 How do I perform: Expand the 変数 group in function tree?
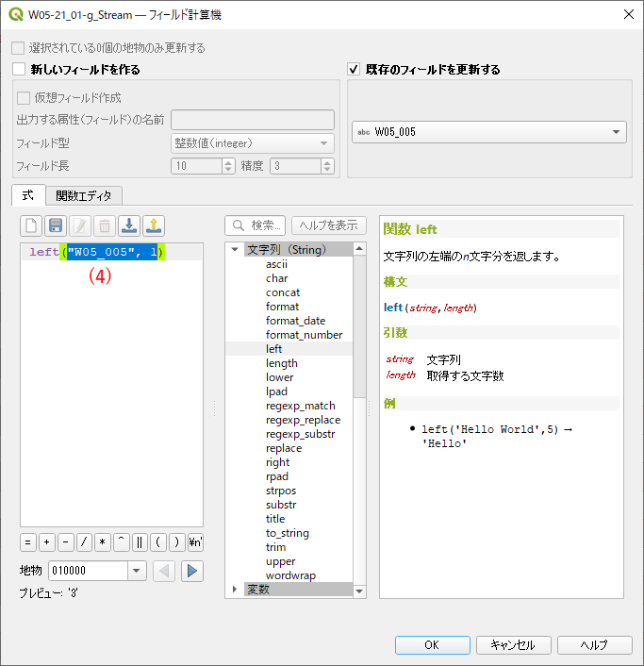click(235, 590)
